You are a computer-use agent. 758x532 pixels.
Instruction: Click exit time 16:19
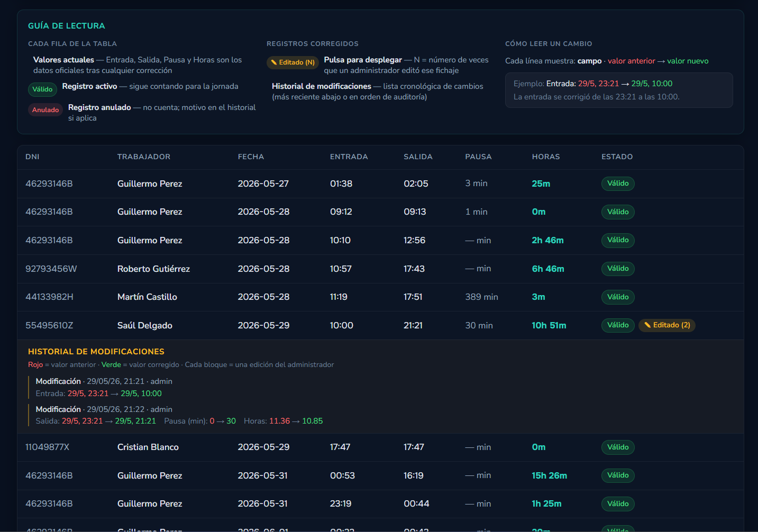[414, 475]
